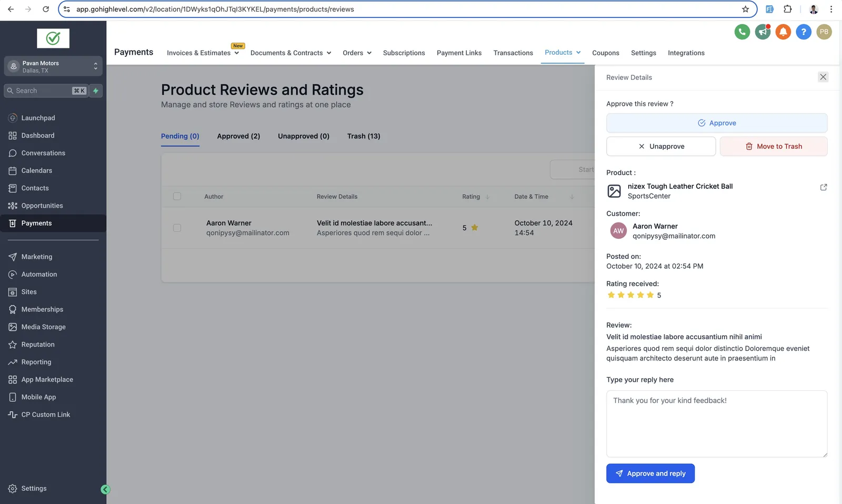842x504 pixels.
Task: Collapse the sidebar with green arrow
Action: click(x=105, y=489)
